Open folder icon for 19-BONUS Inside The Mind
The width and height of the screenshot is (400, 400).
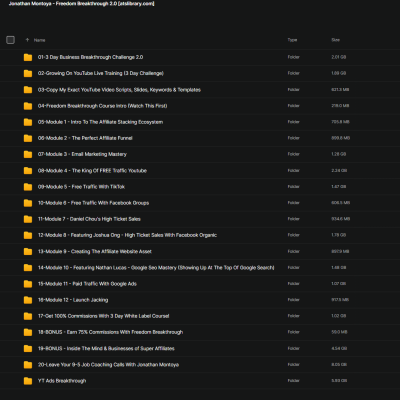[x=28, y=348]
